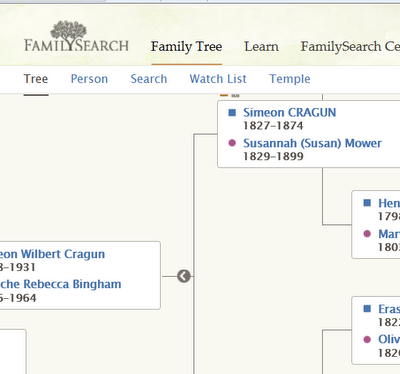This screenshot has height=374, width=400.
Task: Open the Wilbert Cragun person link
Action: (x=52, y=254)
